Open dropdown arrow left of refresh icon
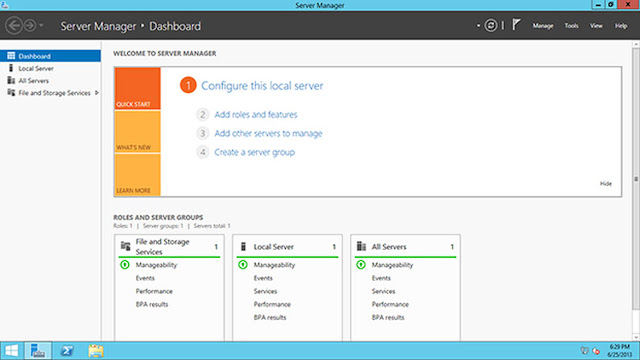 (478, 26)
